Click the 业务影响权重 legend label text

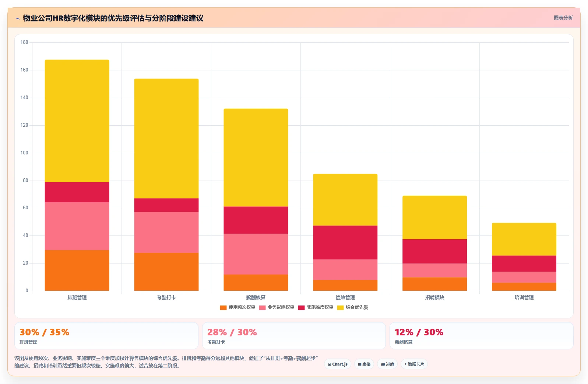tap(281, 307)
